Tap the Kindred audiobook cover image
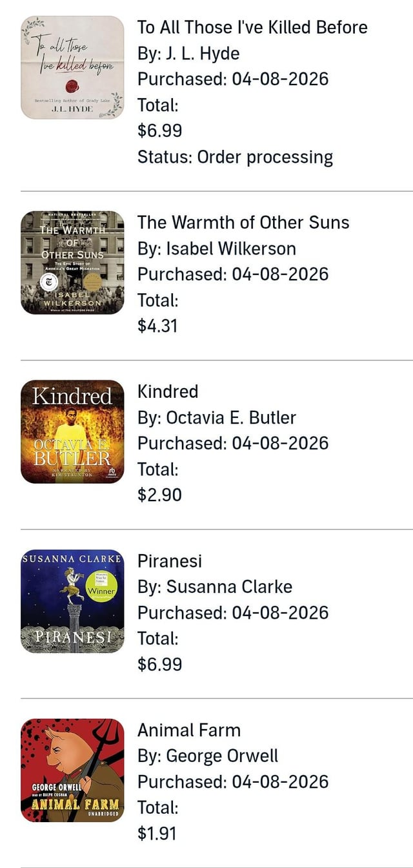The height and width of the screenshot is (868, 413). click(72, 432)
